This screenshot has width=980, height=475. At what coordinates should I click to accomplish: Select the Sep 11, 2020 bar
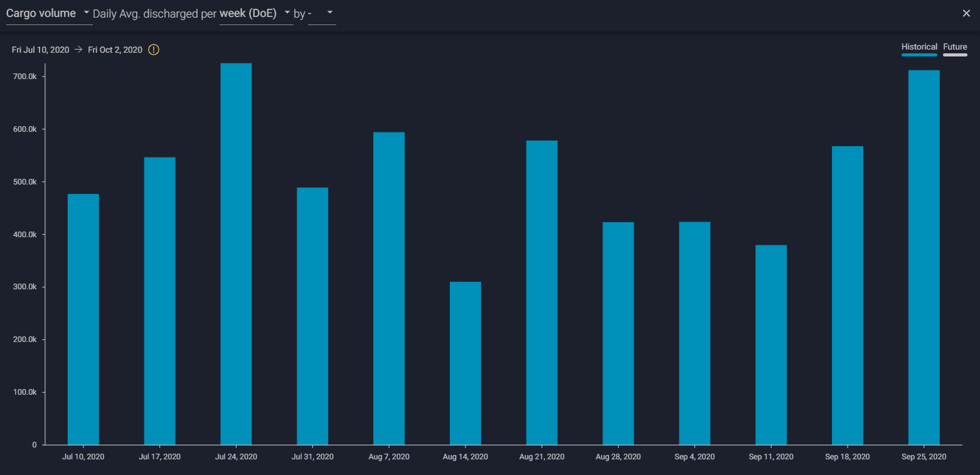click(771, 345)
